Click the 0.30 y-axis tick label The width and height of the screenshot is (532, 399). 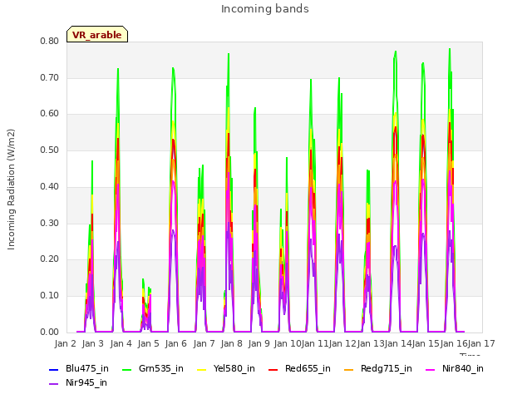coord(50,224)
